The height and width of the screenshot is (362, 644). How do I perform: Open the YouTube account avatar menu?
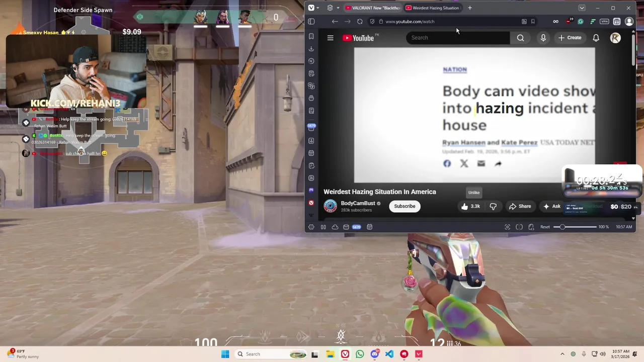coord(615,38)
